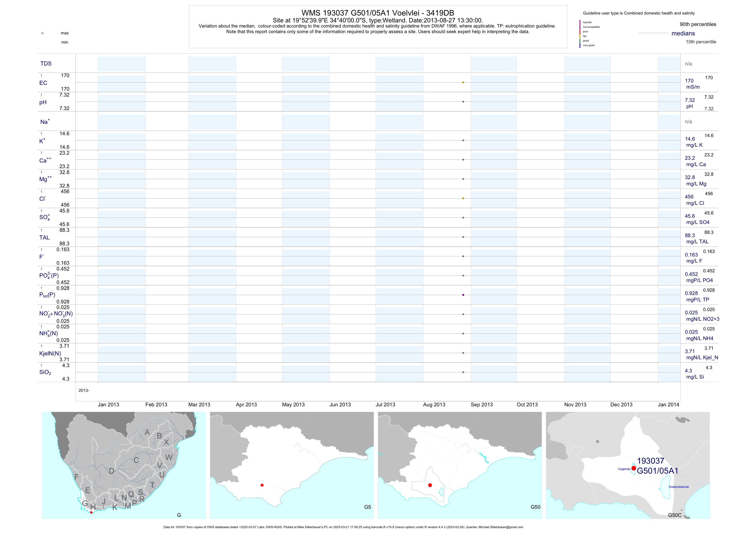Select the Aug 2013 month label
The height and width of the screenshot is (535, 756).
[434, 405]
